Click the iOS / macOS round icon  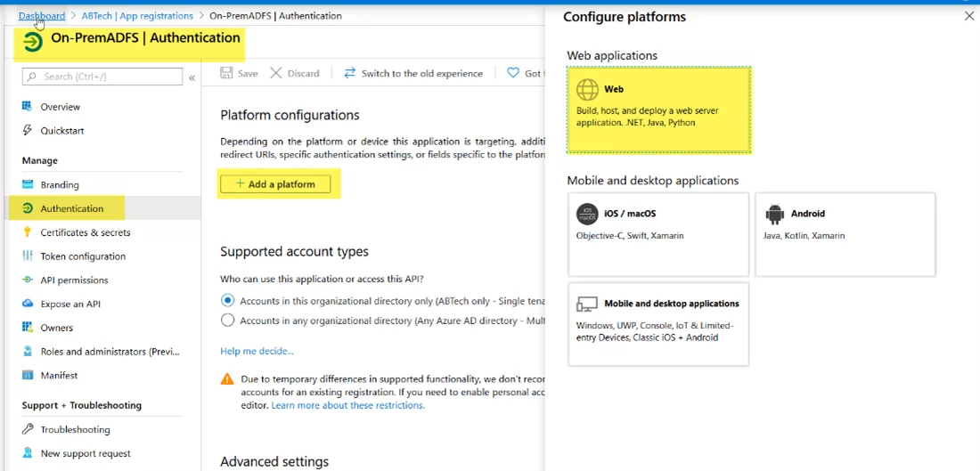[x=587, y=214]
